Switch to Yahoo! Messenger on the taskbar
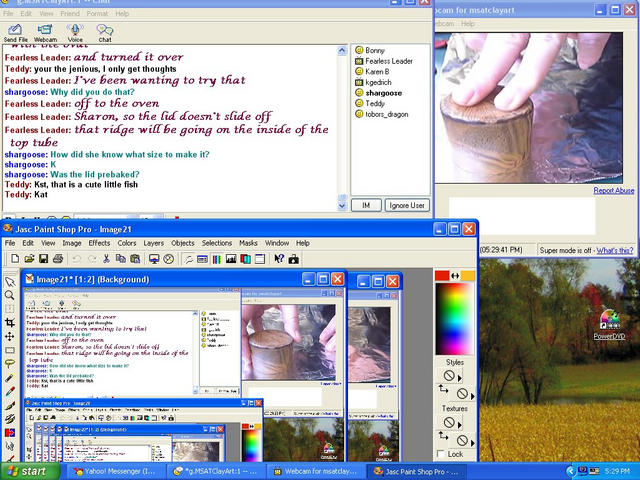640x480 pixels. coord(115,471)
